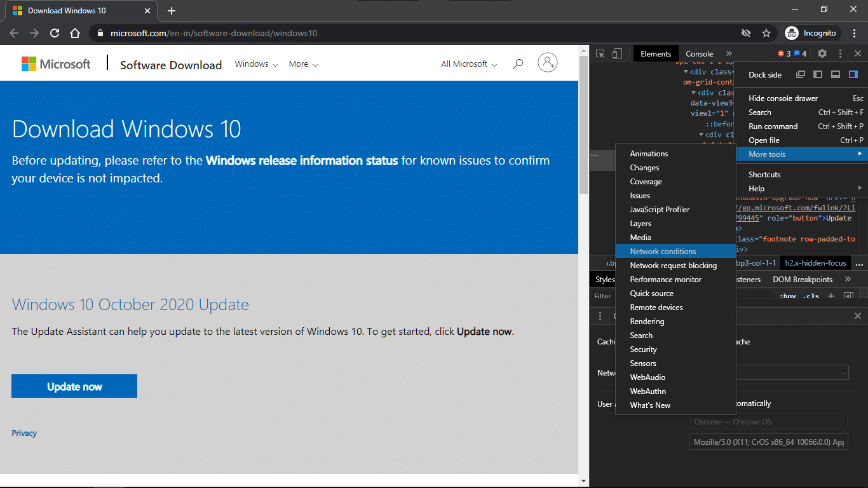Click the Microsoft account sign-in icon
This screenshot has height=488, width=868.
(548, 62)
